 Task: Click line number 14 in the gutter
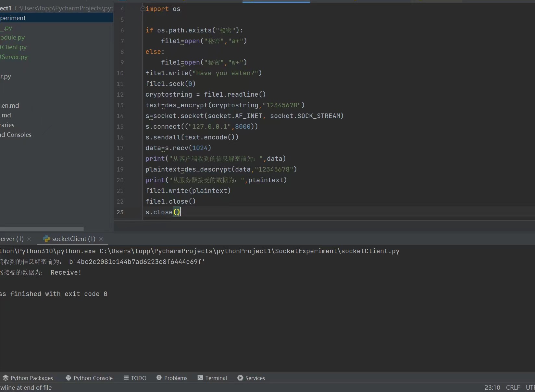pyautogui.click(x=120, y=116)
